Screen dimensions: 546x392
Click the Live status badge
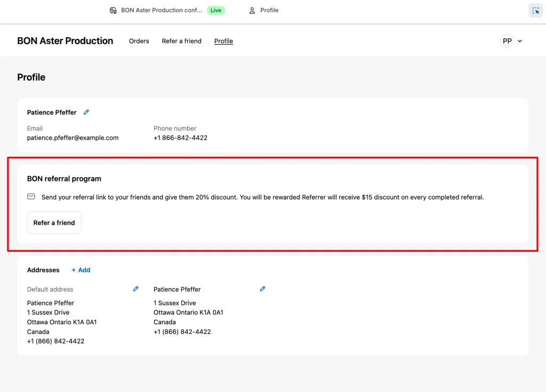(215, 10)
